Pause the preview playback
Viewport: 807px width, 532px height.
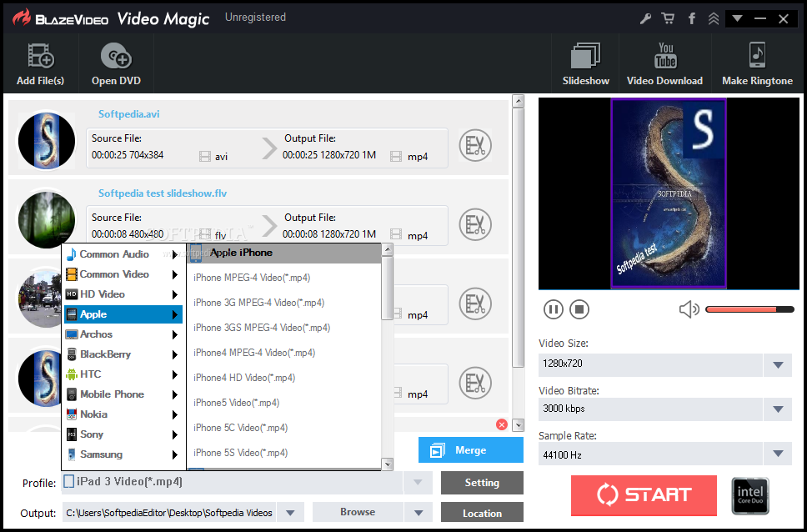[554, 309]
